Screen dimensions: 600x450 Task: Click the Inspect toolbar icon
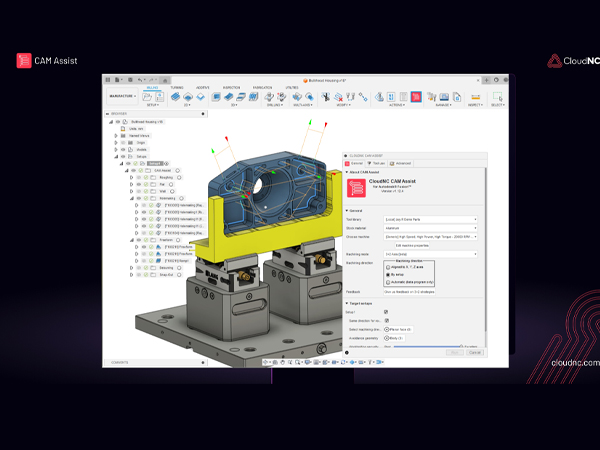click(475, 97)
